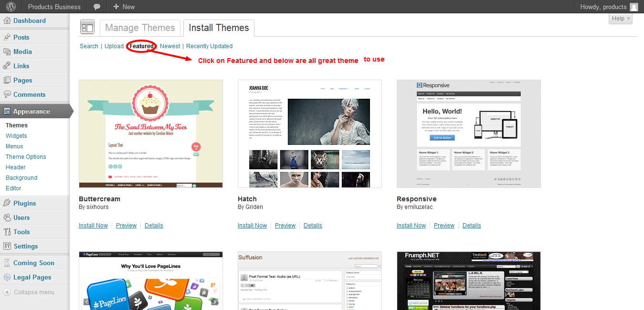Click the plus icon beside New

[116, 7]
